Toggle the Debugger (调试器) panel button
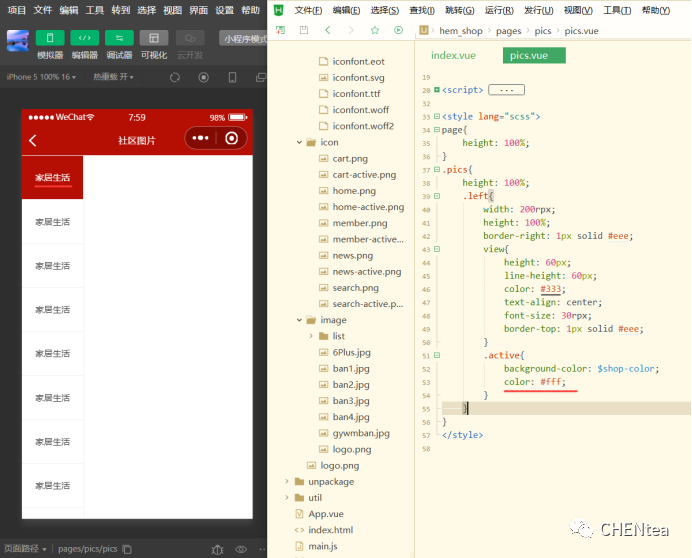The height and width of the screenshot is (558, 692). (x=119, y=38)
